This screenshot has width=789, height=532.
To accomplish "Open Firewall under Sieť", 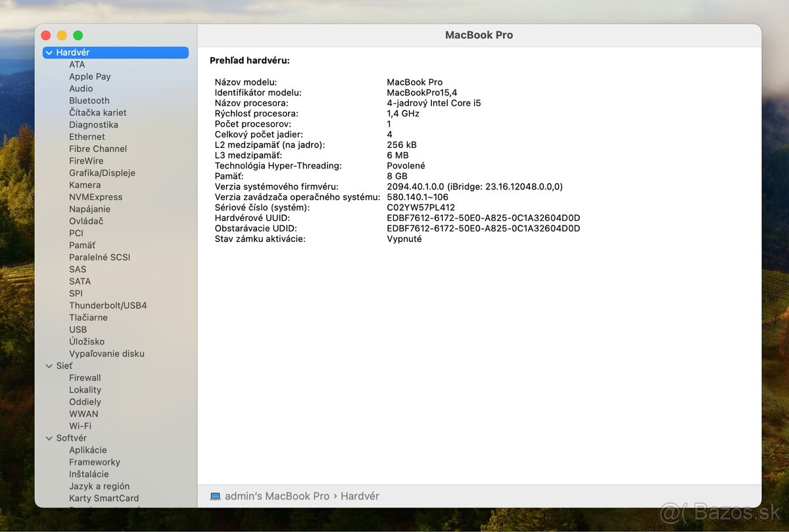I will click(x=85, y=378).
